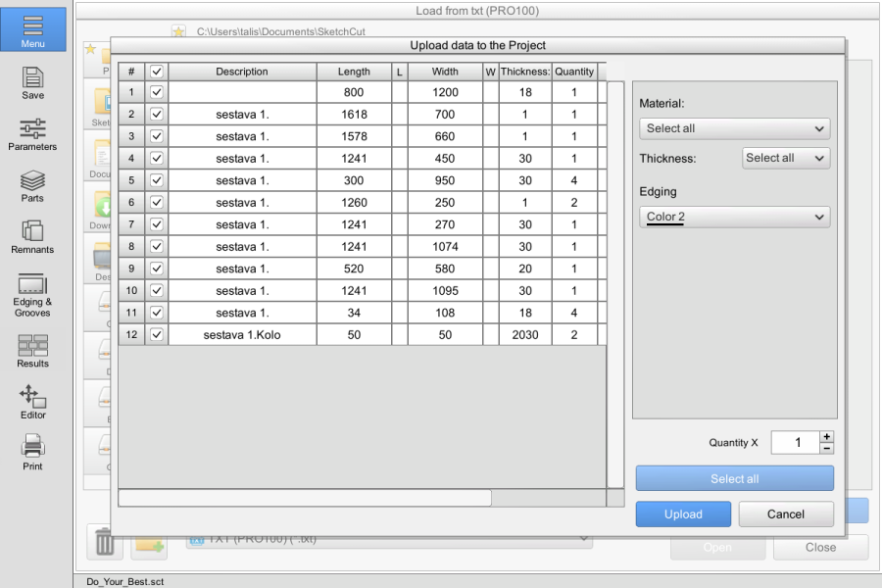The width and height of the screenshot is (882, 588).
Task: Uncheck the checkbox for row 10
Action: [157, 290]
